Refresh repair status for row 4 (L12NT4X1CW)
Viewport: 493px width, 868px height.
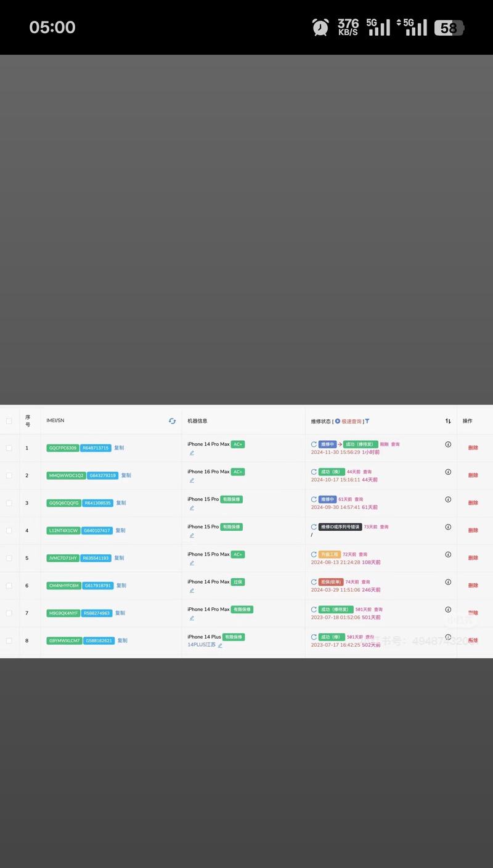(x=314, y=527)
